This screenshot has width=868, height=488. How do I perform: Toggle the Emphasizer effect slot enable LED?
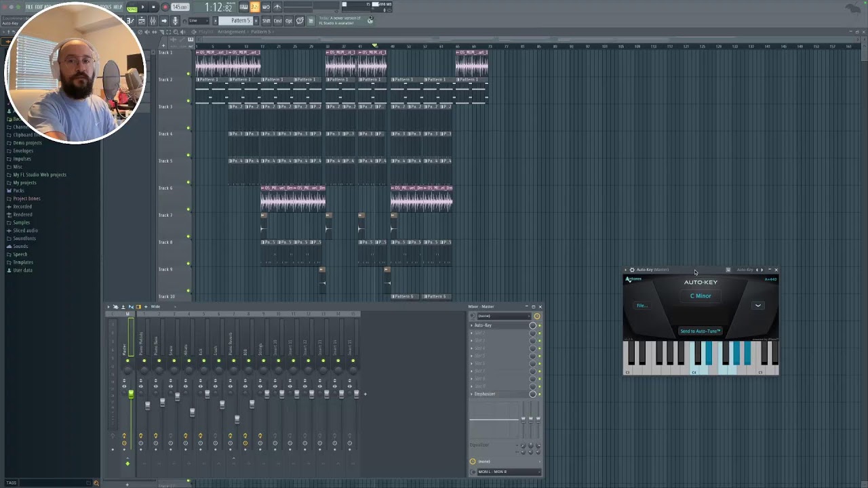tap(540, 394)
